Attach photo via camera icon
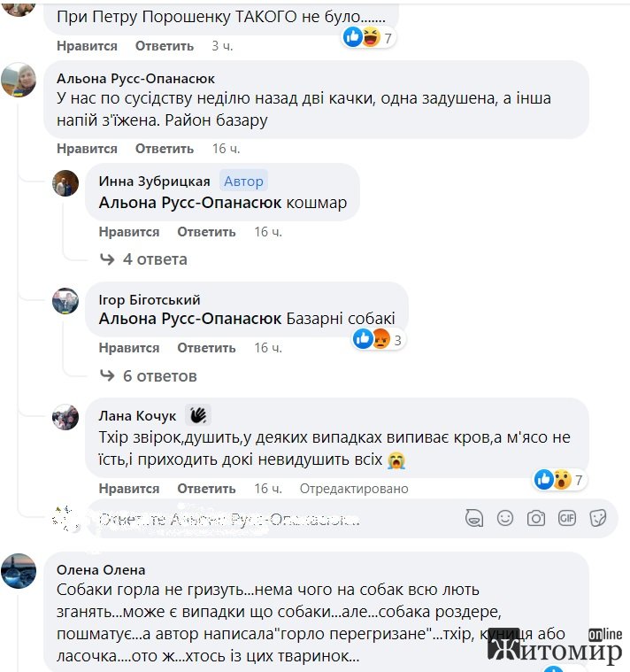 pos(536,518)
